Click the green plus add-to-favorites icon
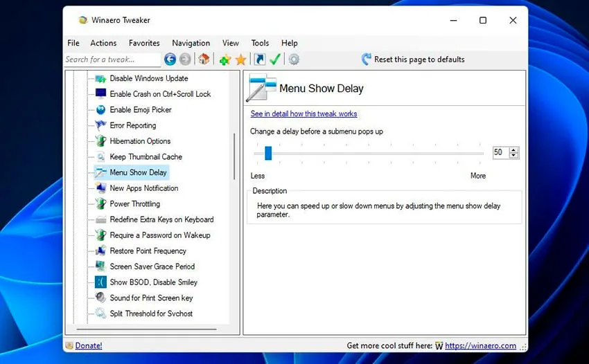The width and height of the screenshot is (589, 364). point(225,60)
